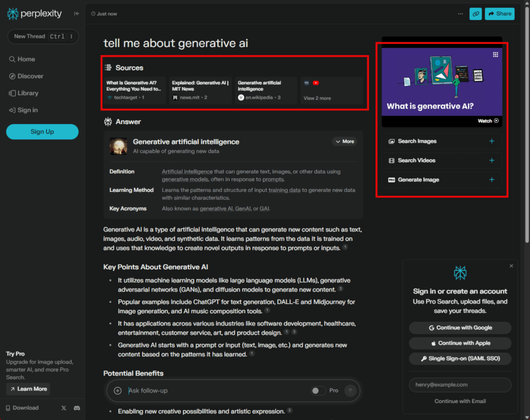The image size is (530, 420).
Task: Start a New Thread
Action: tap(43, 37)
